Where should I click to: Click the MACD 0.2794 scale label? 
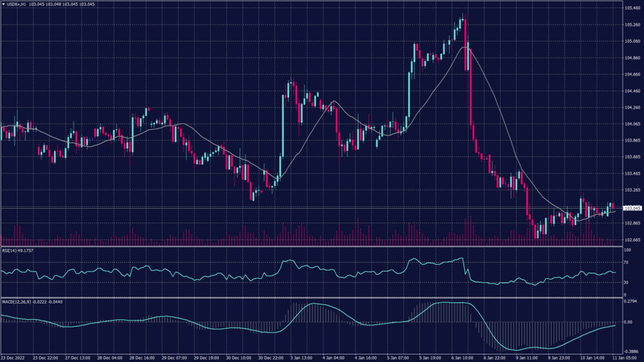pyautogui.click(x=630, y=302)
